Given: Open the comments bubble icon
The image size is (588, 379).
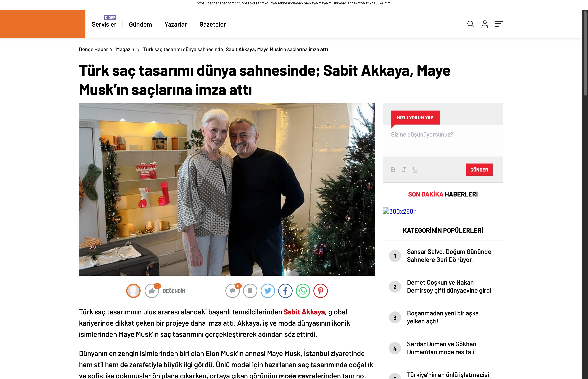Looking at the screenshot, I should coord(232,291).
